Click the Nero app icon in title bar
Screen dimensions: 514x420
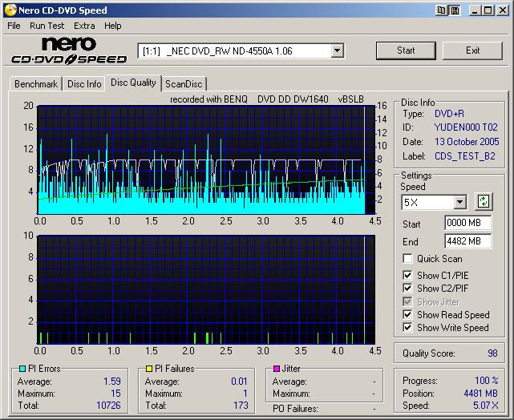tap(9, 10)
